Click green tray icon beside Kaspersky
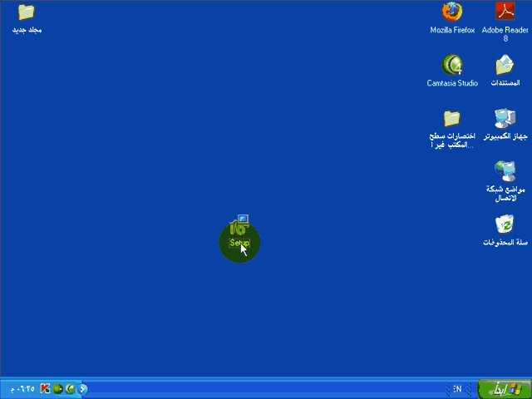This screenshot has width=532, height=399. pos(58,388)
